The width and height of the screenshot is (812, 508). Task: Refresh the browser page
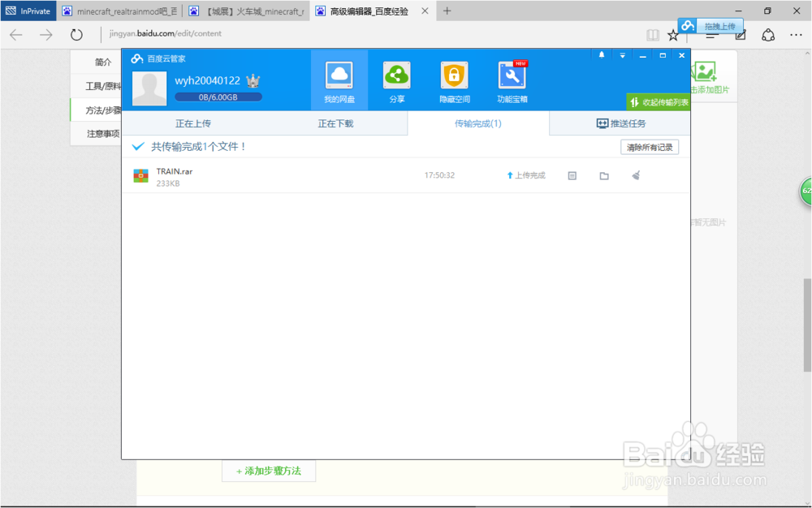point(76,35)
